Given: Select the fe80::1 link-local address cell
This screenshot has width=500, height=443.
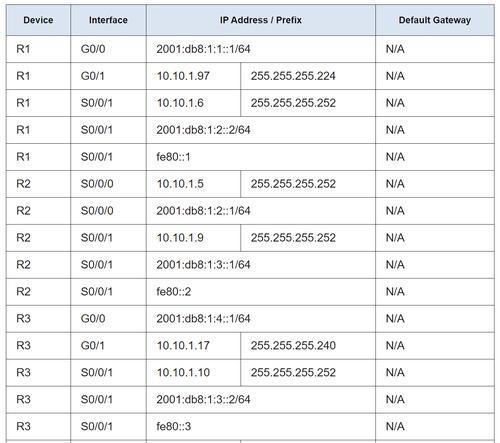Looking at the screenshot, I should (261, 157).
